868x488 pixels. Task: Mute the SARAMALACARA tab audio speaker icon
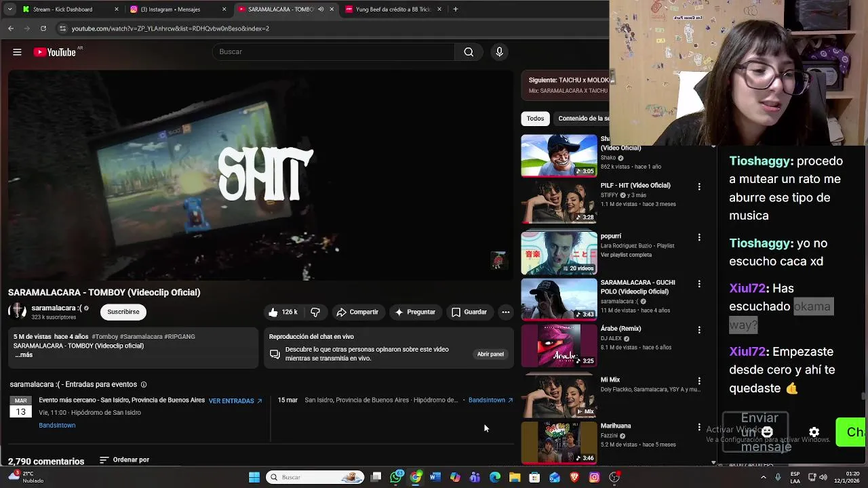tap(321, 9)
